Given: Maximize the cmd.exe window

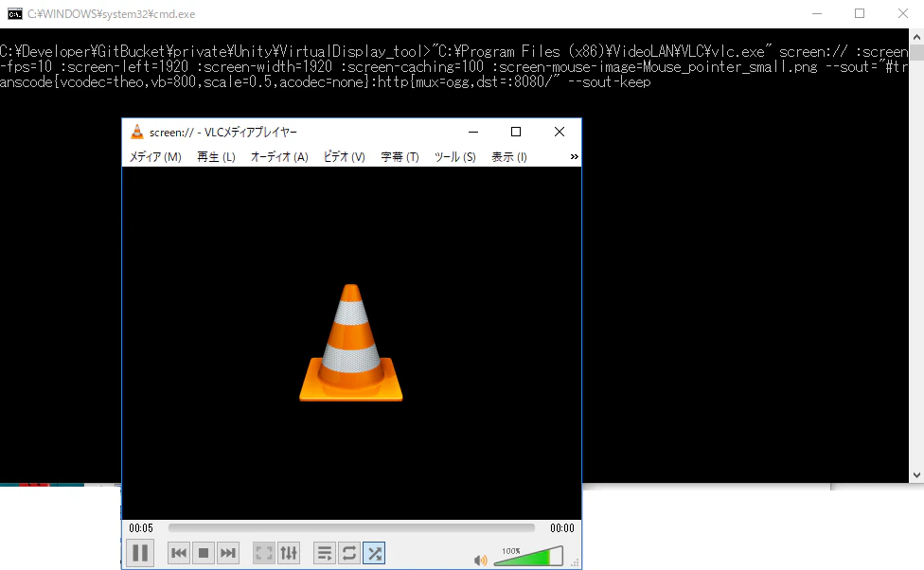Looking at the screenshot, I should pos(860,13).
